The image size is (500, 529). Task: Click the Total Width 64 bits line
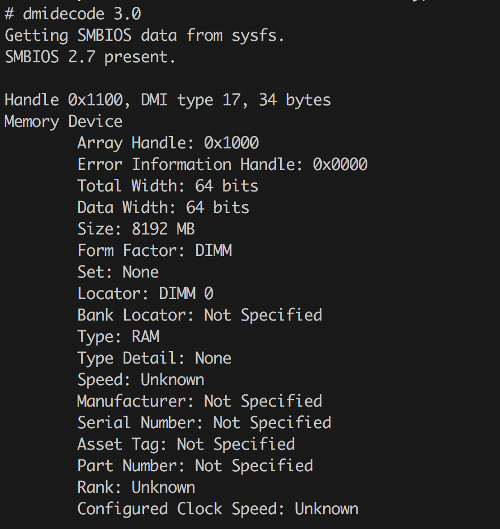coord(168,186)
